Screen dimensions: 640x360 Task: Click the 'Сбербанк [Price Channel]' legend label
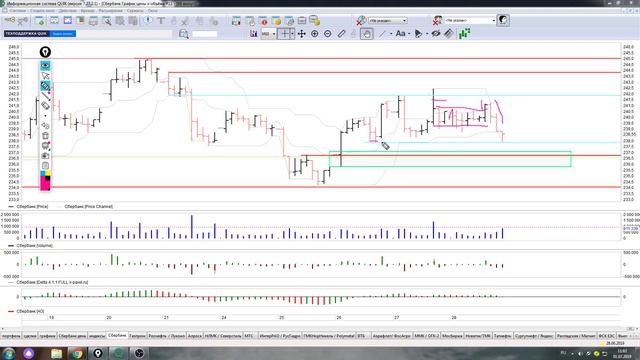89,207
